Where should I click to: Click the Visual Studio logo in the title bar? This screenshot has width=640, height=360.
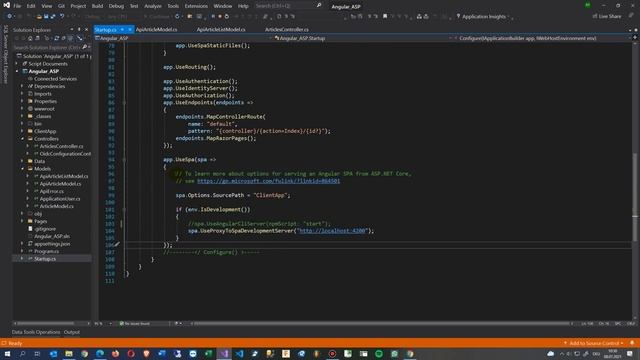(x=7, y=5)
